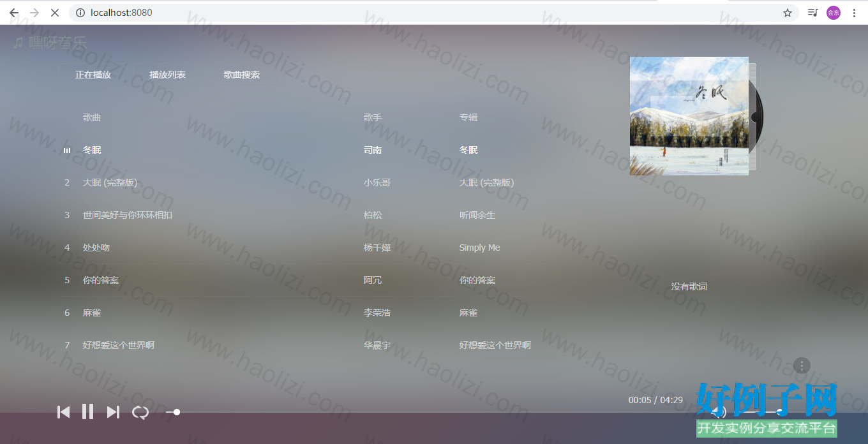
Task: Click the music note logo icon
Action: 19,43
